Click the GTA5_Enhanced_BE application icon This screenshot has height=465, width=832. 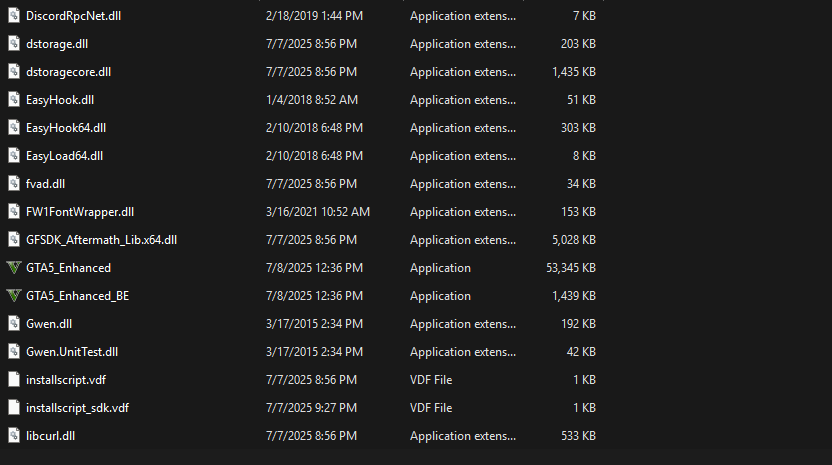click(13, 296)
